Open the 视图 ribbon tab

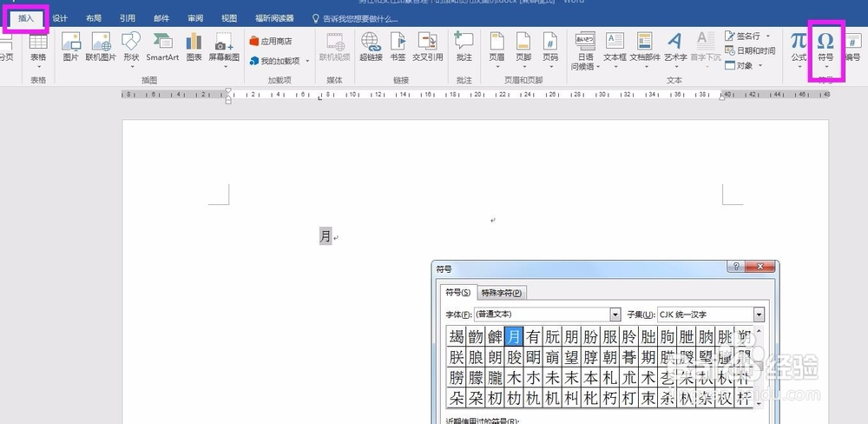pyautogui.click(x=228, y=18)
